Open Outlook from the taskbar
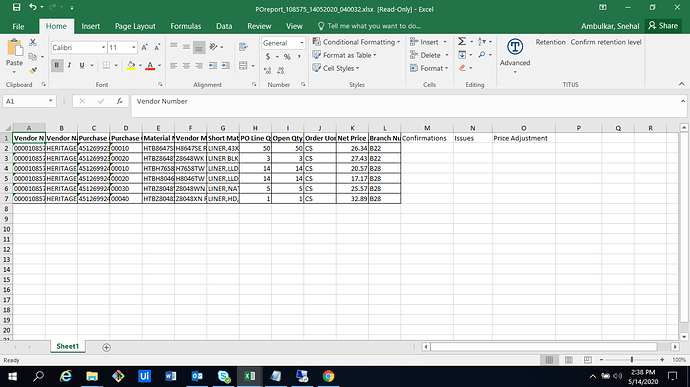690x387 pixels. (x=197, y=376)
